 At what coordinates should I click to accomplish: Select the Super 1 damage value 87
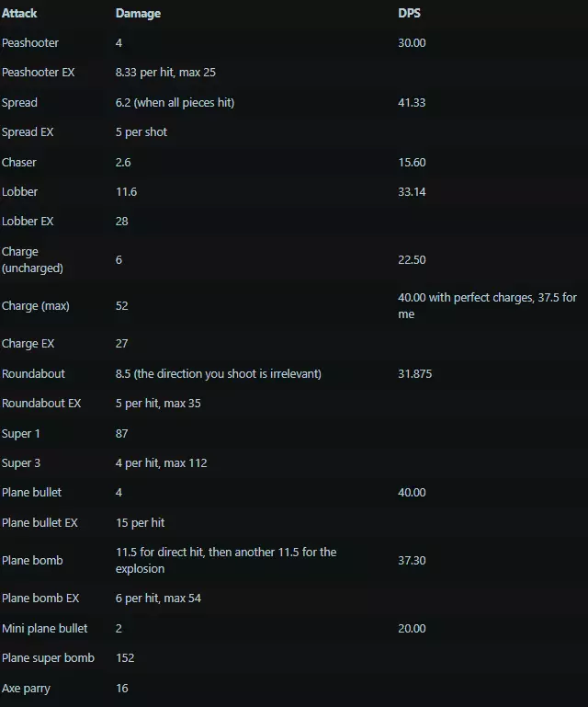[x=122, y=433]
